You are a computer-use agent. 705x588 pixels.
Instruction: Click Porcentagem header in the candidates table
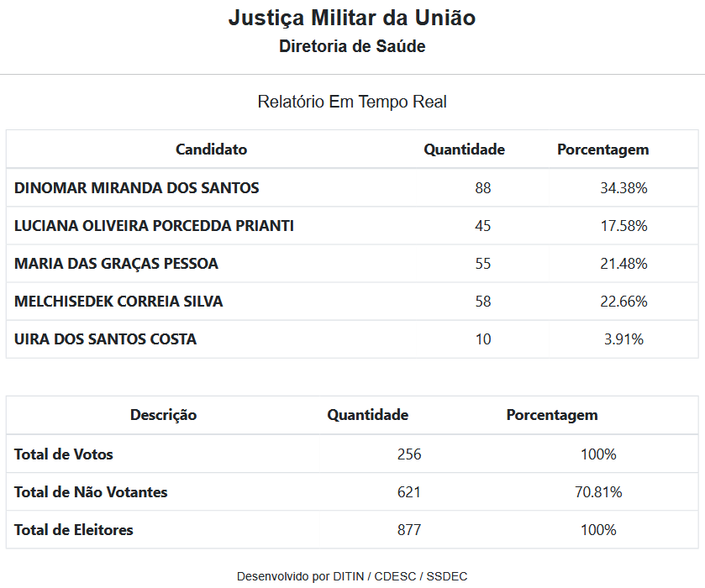point(602,150)
